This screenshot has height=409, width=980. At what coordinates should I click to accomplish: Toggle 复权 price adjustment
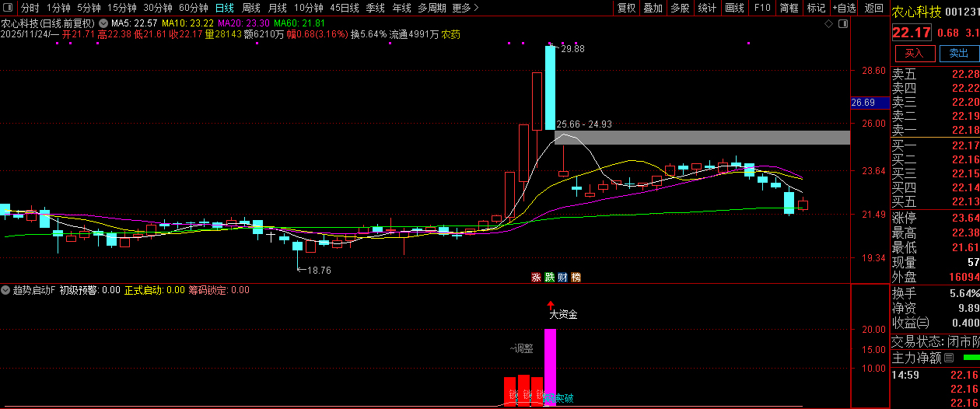point(626,8)
